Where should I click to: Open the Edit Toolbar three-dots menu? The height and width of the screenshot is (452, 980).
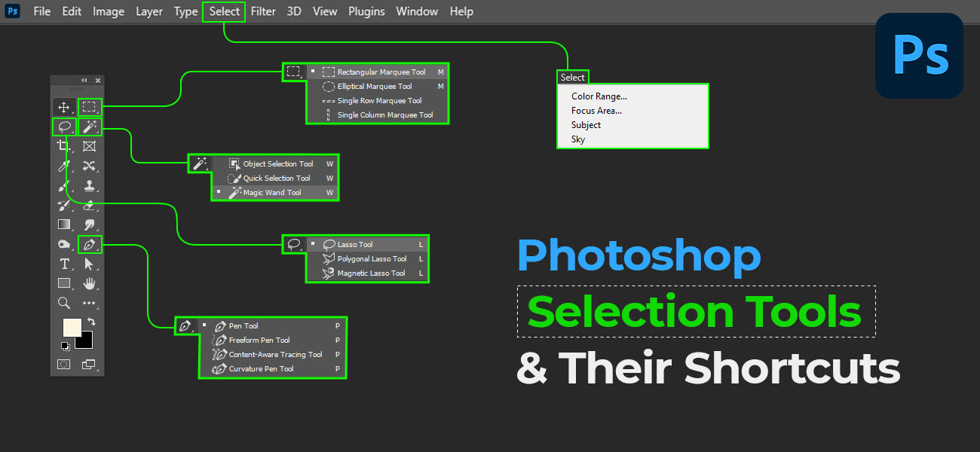(x=90, y=303)
